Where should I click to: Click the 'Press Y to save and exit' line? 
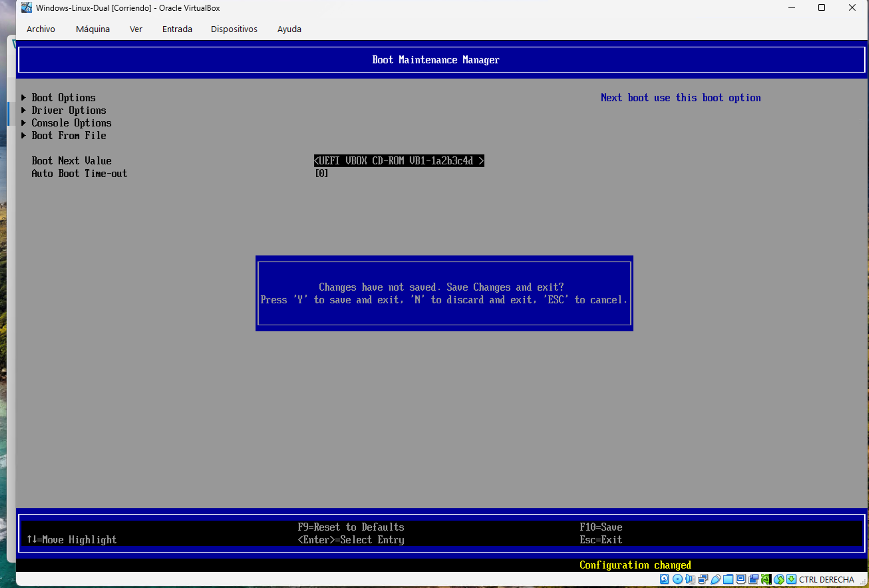click(x=443, y=300)
